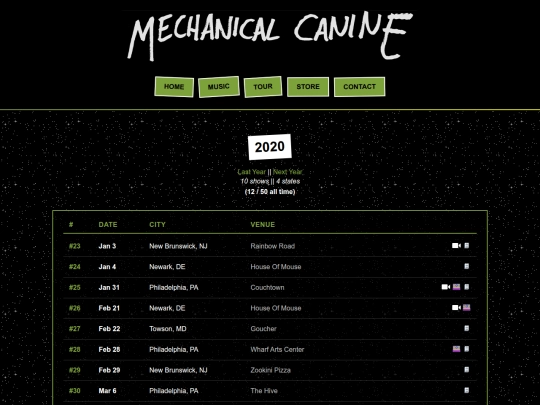Play the video for Jan 31 Couchtown show

point(446,287)
